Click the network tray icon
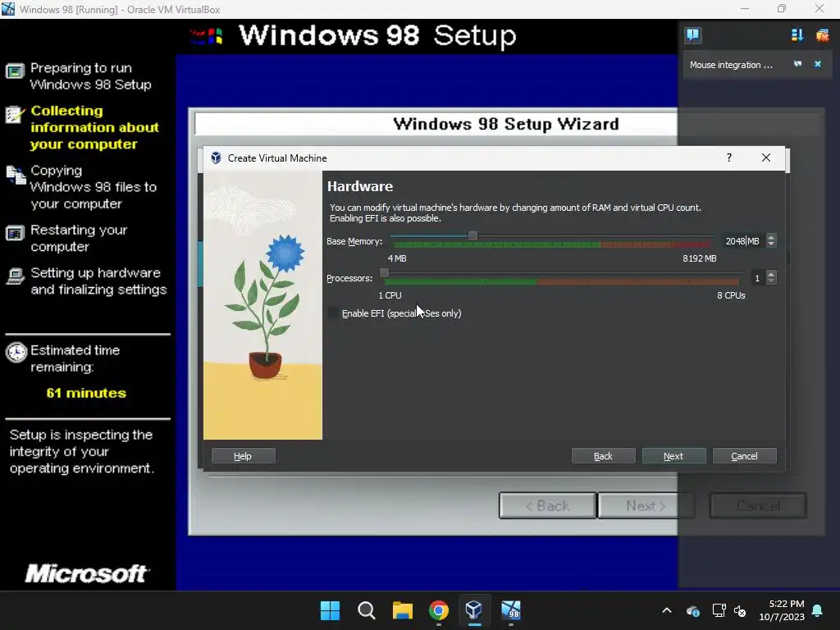Viewport: 840px width, 630px height. 719,610
